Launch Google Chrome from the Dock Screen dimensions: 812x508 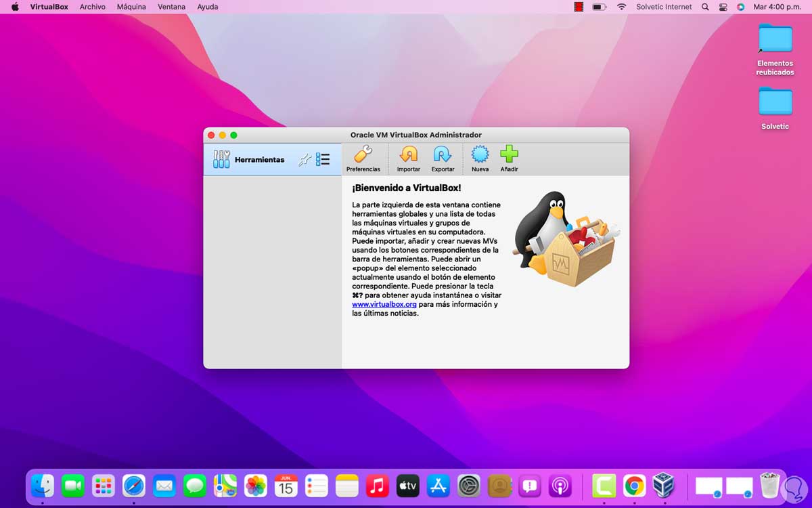634,486
